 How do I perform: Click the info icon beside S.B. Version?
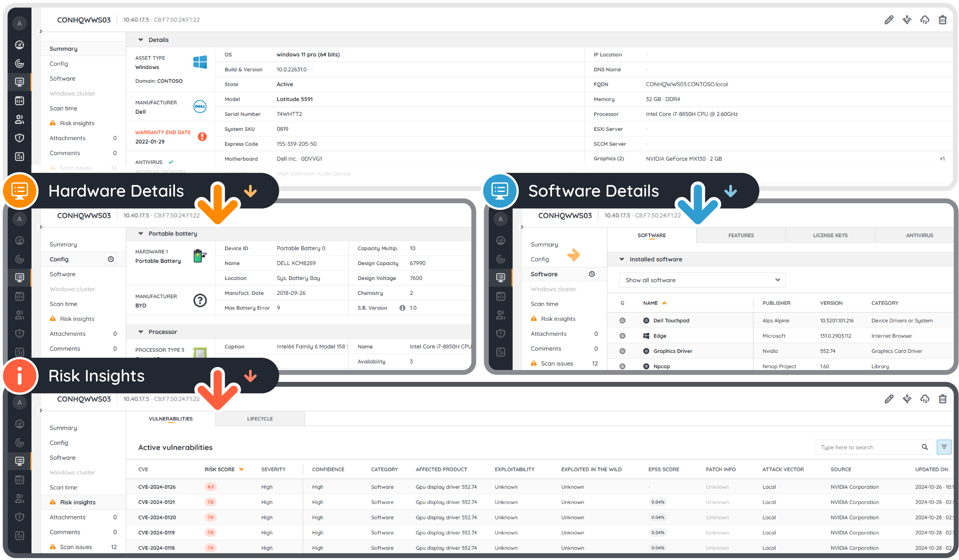point(402,308)
